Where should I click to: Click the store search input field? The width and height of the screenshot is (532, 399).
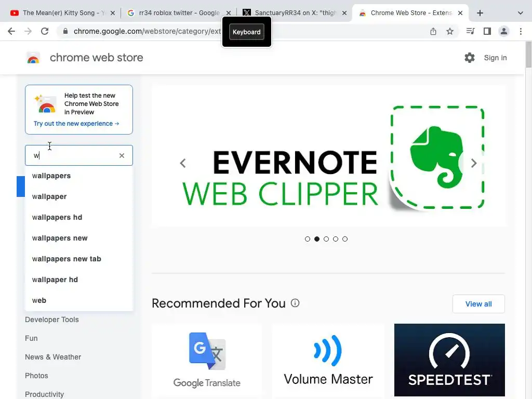tap(79, 155)
